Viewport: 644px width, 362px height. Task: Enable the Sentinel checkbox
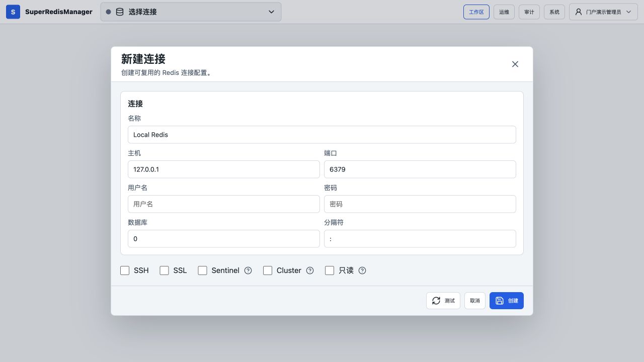tap(202, 270)
